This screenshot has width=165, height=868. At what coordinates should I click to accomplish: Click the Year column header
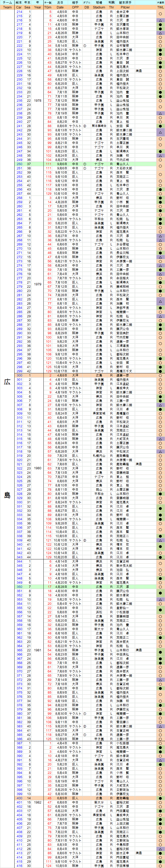37,7
